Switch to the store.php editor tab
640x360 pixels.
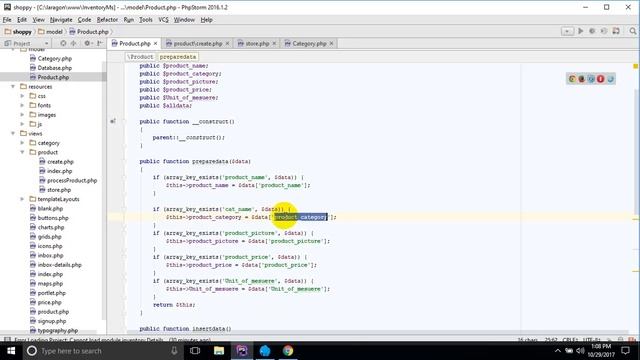257,43
